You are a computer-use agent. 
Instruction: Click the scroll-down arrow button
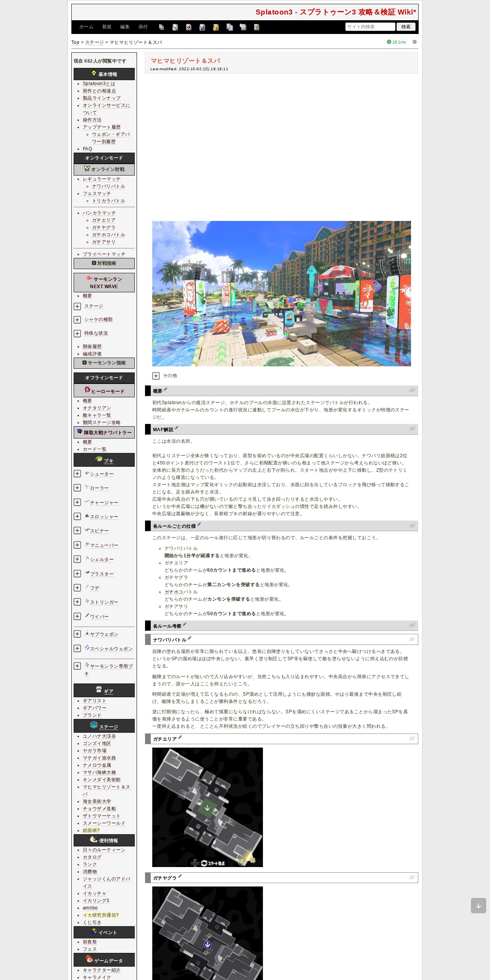(478, 906)
